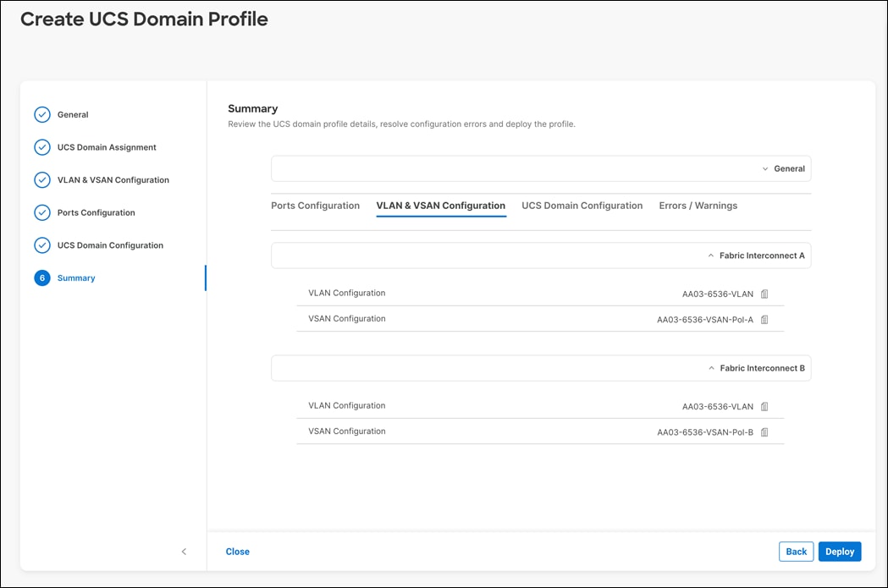Screen dimensions: 888x588
Task: Copy the AA03-6536-VLAN policy name under Fabric Interconnect A
Action: 764,294
